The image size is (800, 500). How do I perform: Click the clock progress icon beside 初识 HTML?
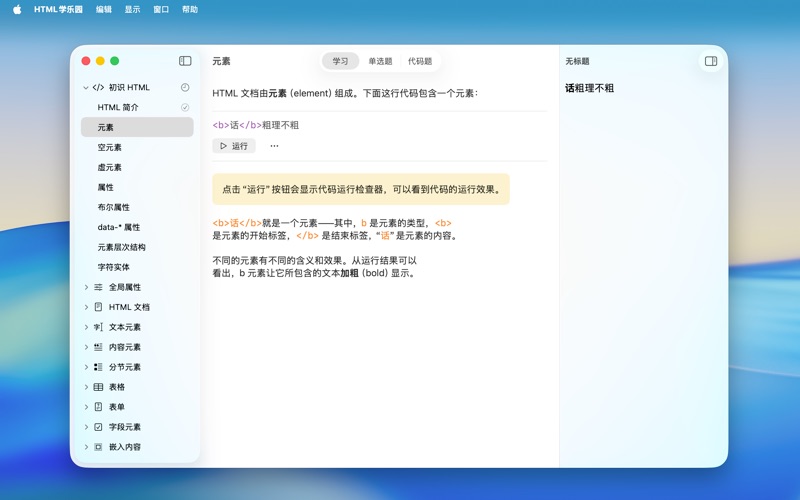point(185,88)
